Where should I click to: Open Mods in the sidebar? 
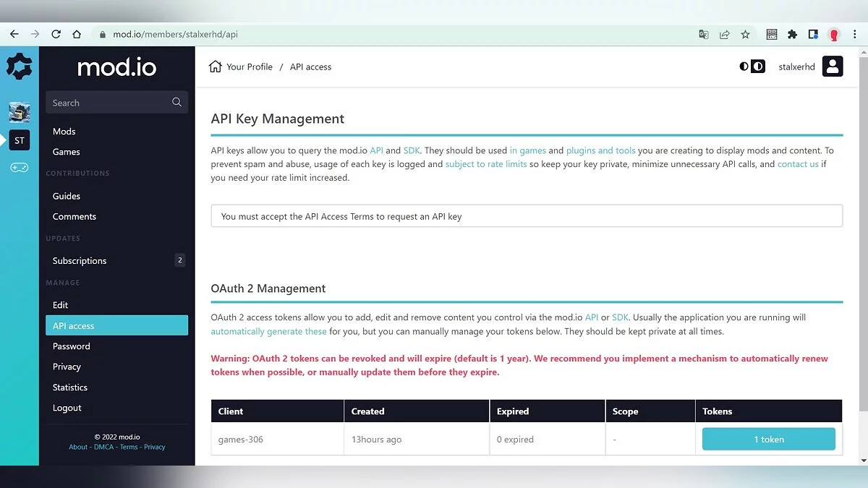[64, 131]
